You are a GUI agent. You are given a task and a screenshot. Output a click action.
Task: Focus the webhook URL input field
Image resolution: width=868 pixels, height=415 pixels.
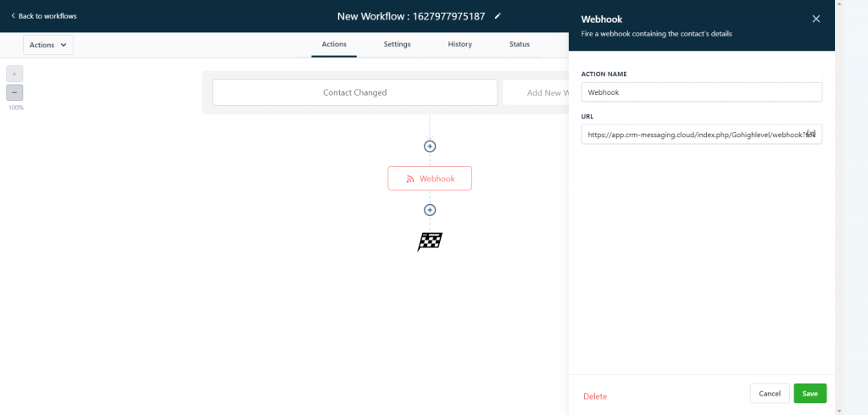(x=701, y=134)
